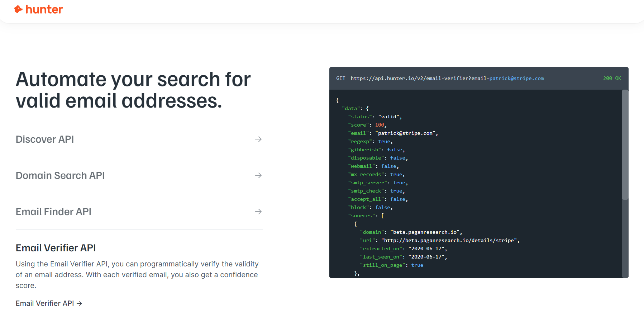This screenshot has width=644, height=327.
Task: Click the "webmail": false line
Action: (373, 166)
